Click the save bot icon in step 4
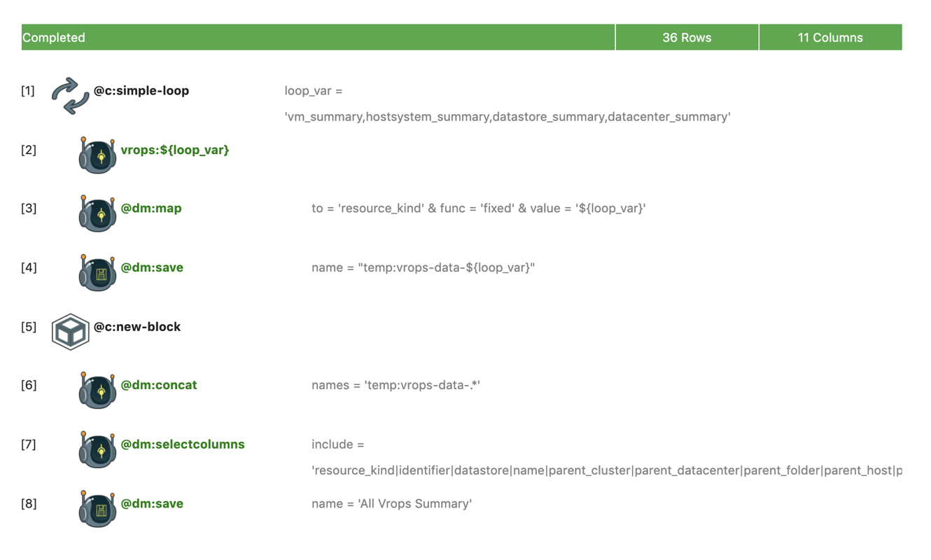 tap(97, 272)
